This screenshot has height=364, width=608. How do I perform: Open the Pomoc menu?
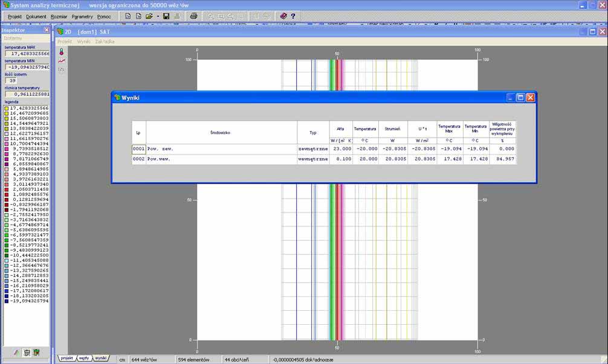tap(104, 17)
